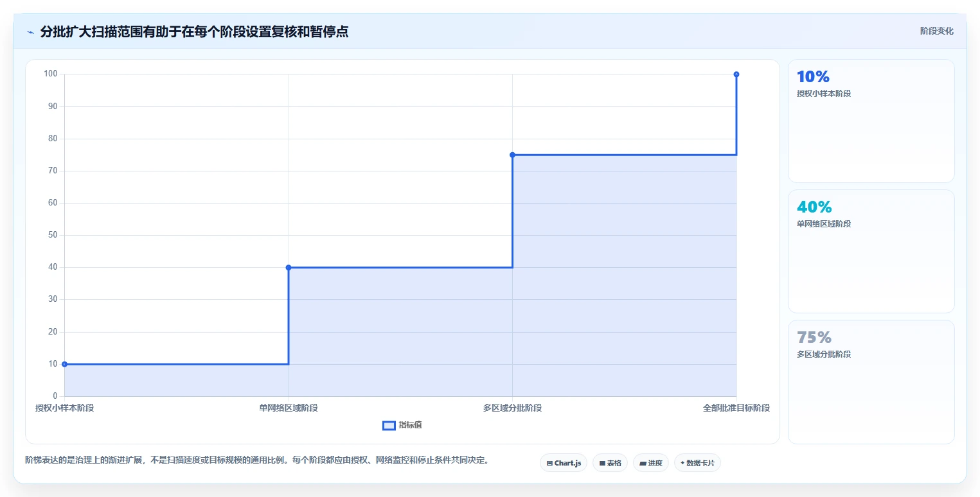The width and height of the screenshot is (980, 497).
Task: Click x-axis label 多区域分批阶段
Action: (512, 408)
